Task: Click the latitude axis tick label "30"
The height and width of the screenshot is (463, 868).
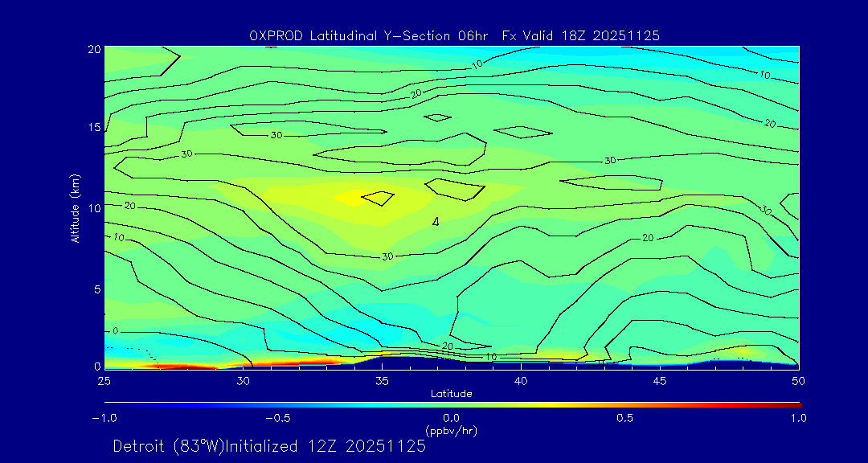Action: click(x=243, y=382)
